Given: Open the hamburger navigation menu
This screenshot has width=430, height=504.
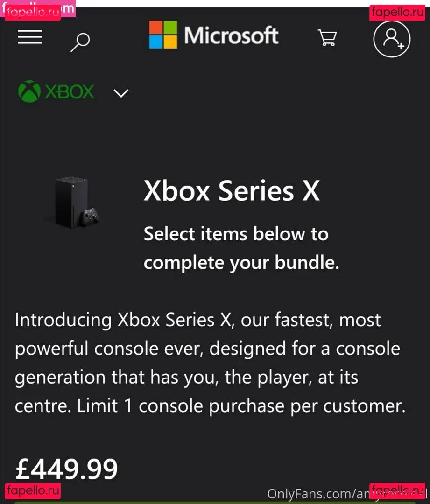Looking at the screenshot, I should (30, 37).
